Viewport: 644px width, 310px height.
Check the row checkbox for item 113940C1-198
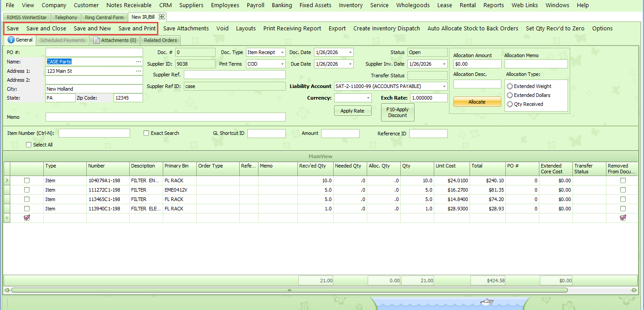pyautogui.click(x=27, y=209)
